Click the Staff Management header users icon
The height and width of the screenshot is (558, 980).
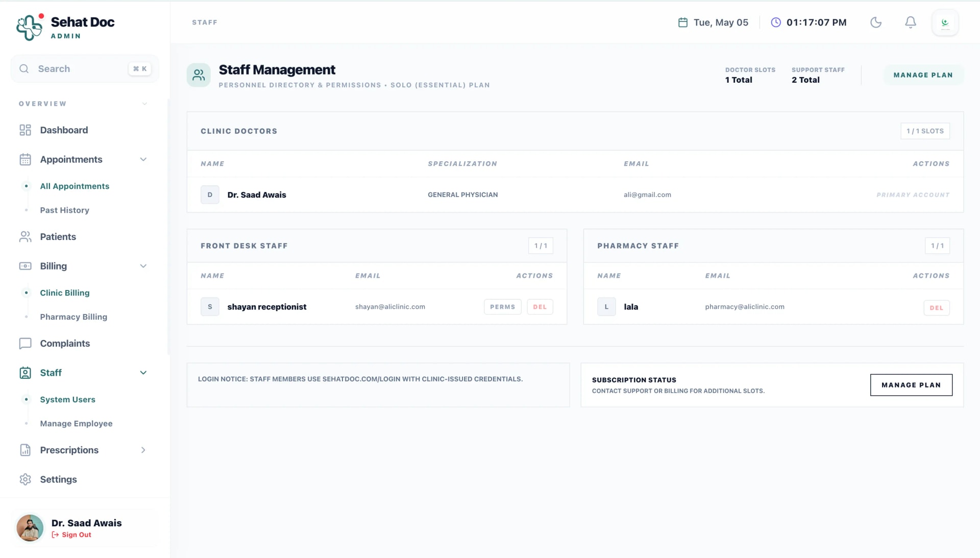pyautogui.click(x=199, y=75)
